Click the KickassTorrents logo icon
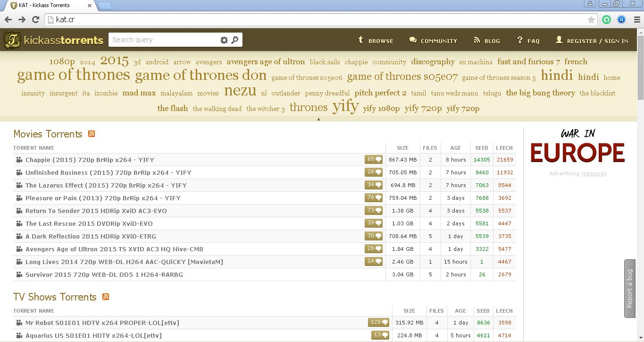 point(12,40)
